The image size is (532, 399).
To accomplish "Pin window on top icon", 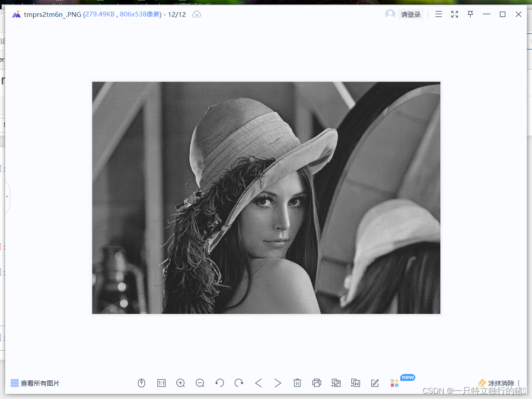I will [470, 14].
